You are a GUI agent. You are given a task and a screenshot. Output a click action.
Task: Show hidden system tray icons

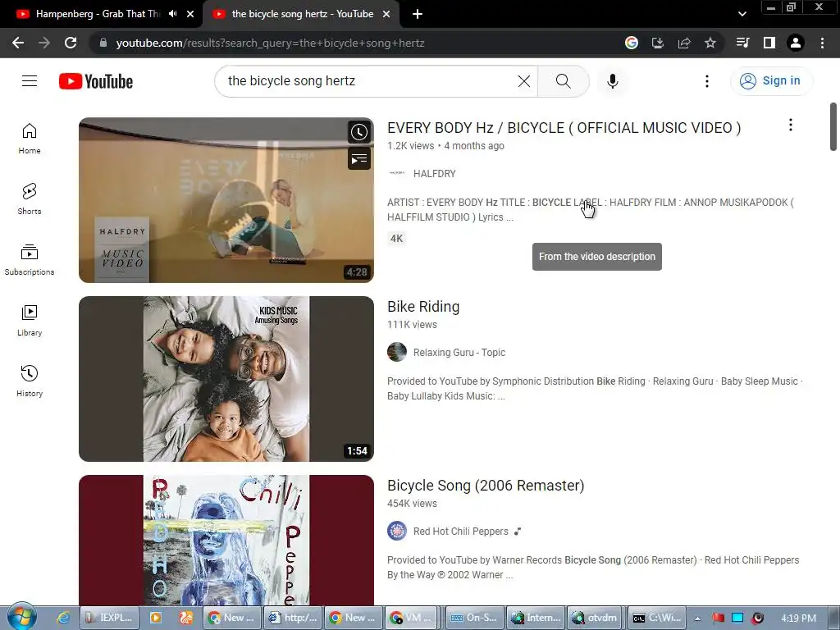[x=697, y=619]
